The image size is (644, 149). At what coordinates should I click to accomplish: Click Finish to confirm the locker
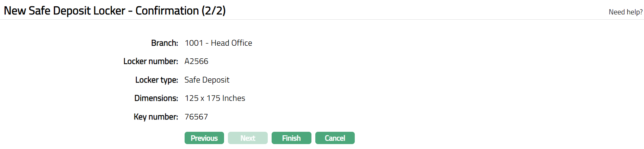pyautogui.click(x=291, y=138)
